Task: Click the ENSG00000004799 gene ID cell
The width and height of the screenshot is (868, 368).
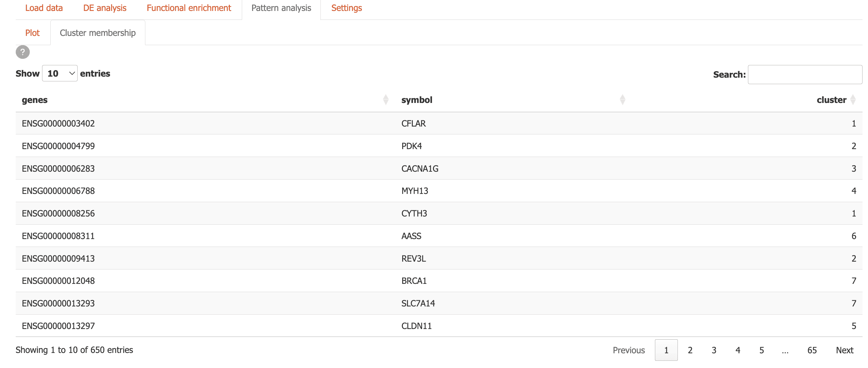Action: point(58,146)
